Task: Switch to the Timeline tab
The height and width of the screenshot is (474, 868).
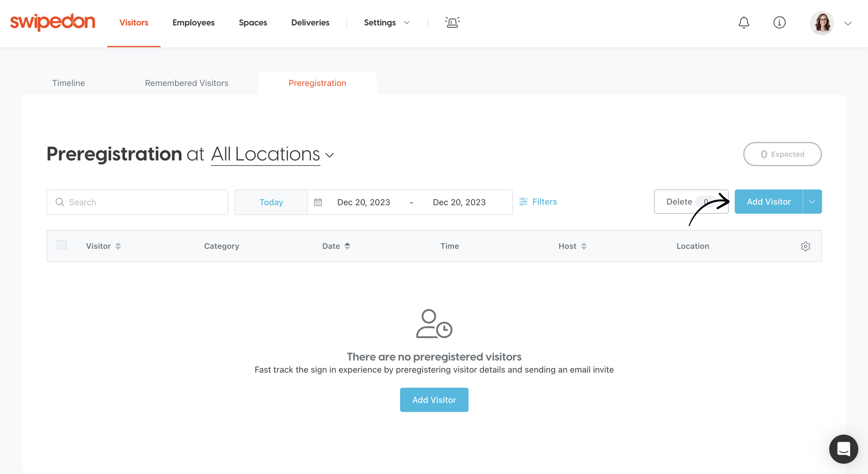Action: tap(68, 83)
